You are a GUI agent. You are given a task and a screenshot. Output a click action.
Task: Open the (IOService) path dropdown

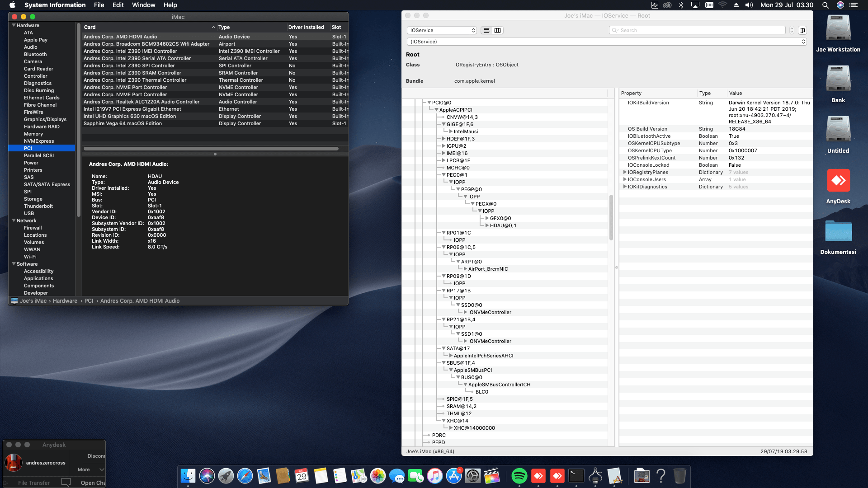click(x=607, y=42)
